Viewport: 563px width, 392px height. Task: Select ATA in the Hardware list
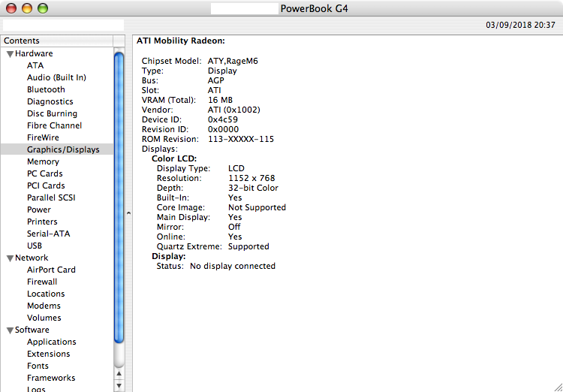coord(35,65)
